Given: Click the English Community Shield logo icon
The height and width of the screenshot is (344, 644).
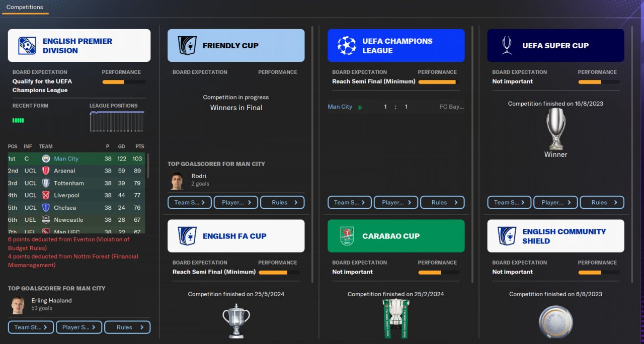Looking at the screenshot, I should point(507,236).
